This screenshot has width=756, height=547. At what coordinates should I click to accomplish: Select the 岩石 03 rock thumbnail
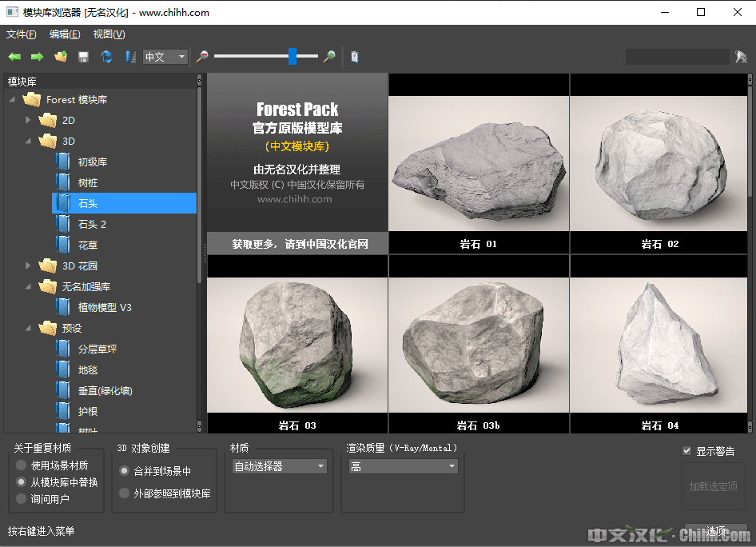click(x=297, y=344)
